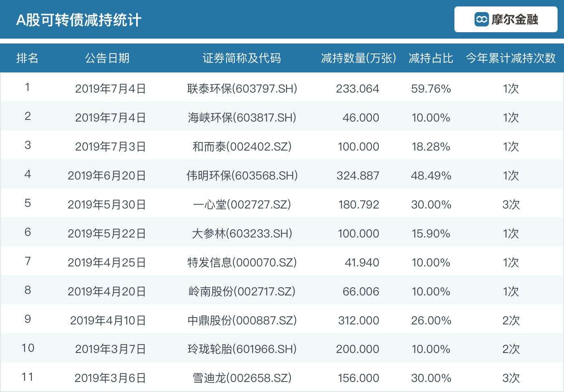This screenshot has width=564, height=392.
Task: Select 特发信息(000070.SZ) cell
Action: point(242,262)
